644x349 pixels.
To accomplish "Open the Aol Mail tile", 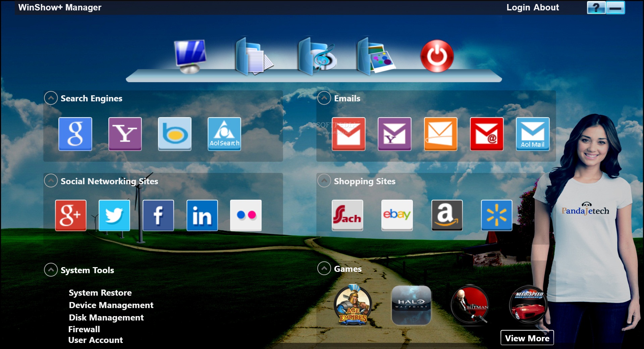I will click(x=533, y=134).
